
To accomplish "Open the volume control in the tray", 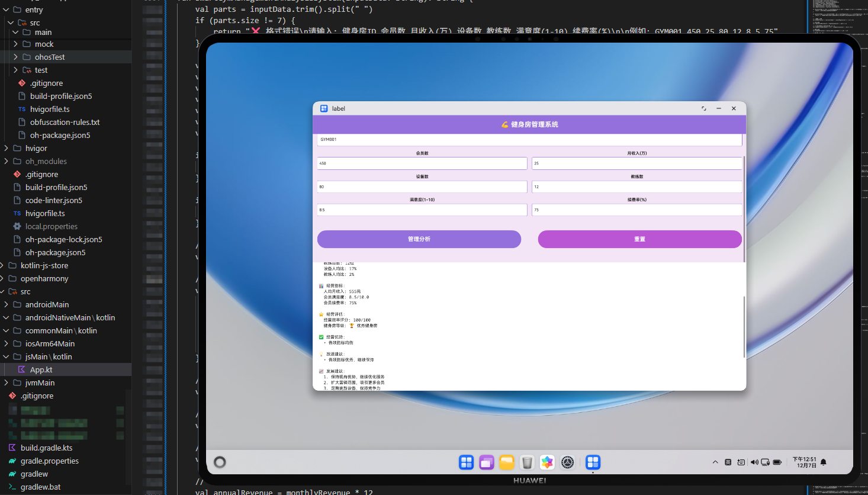I will (x=754, y=462).
